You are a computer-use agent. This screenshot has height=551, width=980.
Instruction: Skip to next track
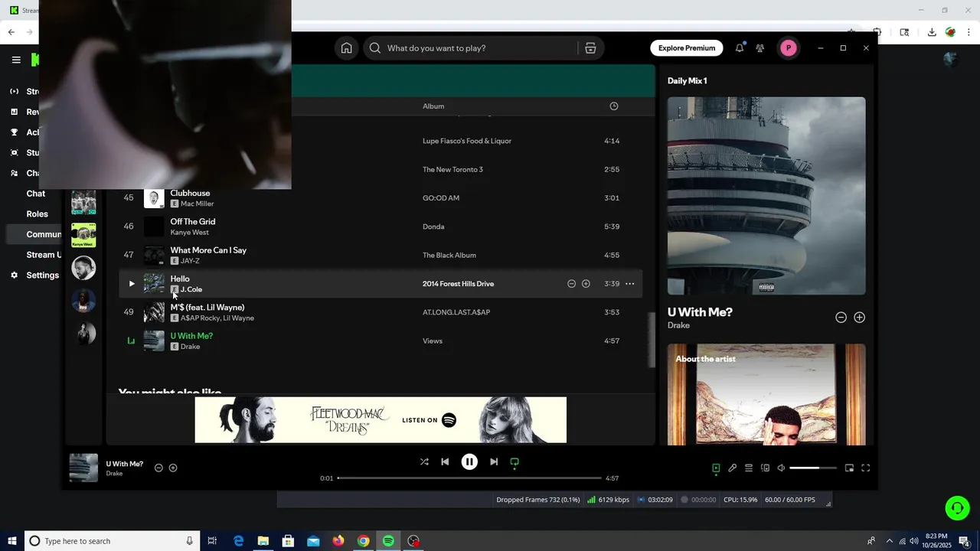pos(494,462)
